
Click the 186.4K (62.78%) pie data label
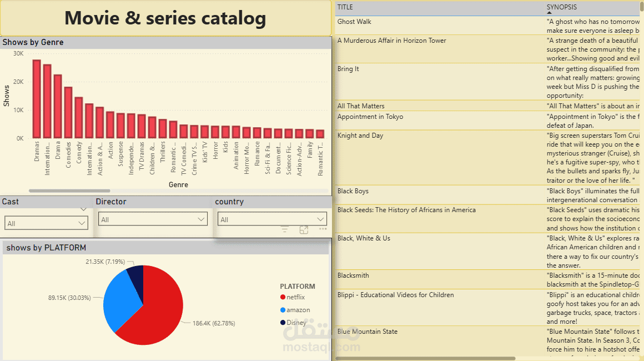click(214, 323)
